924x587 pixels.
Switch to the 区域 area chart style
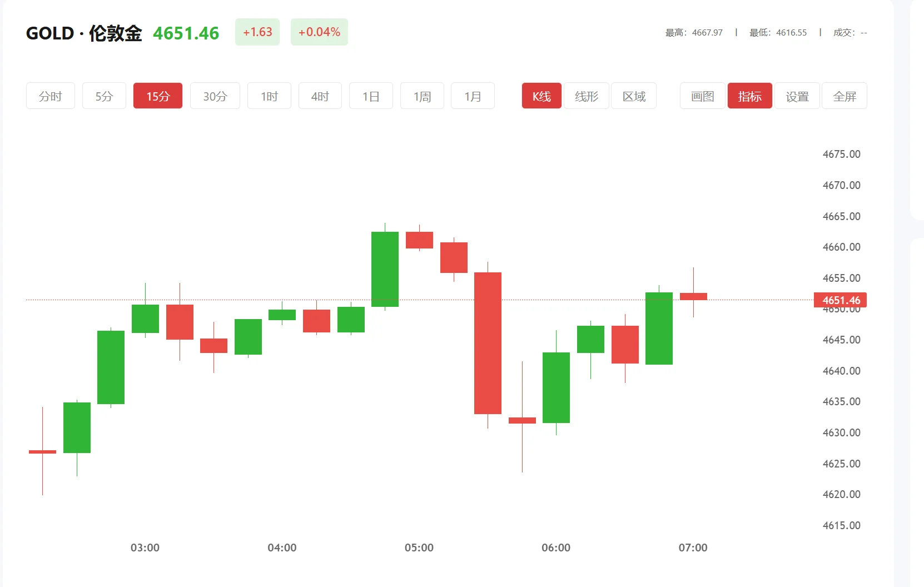[x=634, y=96]
